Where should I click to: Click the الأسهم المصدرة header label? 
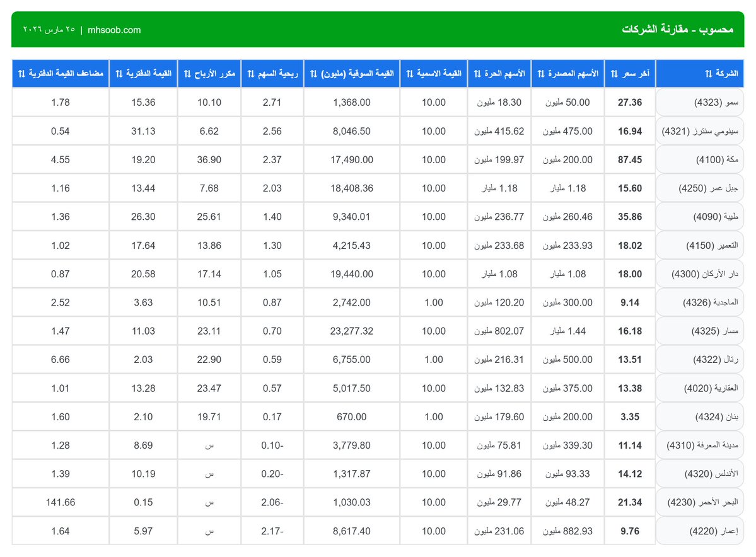coord(573,74)
